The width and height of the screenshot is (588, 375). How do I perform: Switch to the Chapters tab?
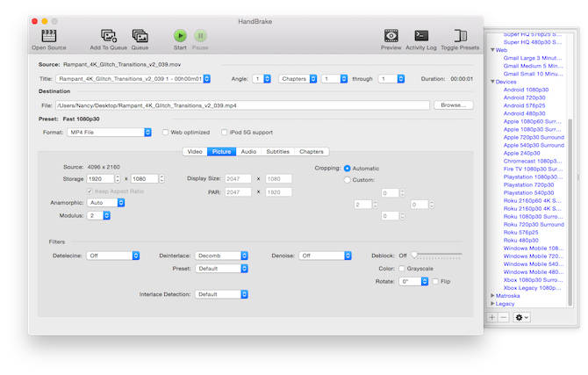[x=312, y=152]
